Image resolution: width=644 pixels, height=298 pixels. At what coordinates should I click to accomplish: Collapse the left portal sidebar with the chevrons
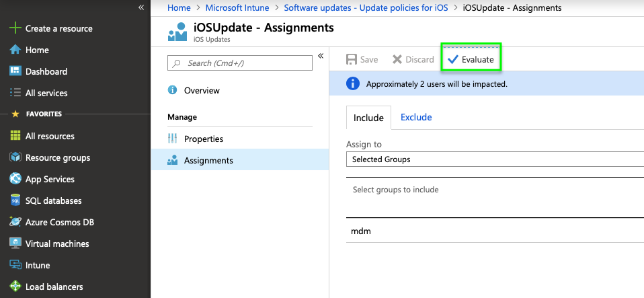pyautogui.click(x=141, y=7)
